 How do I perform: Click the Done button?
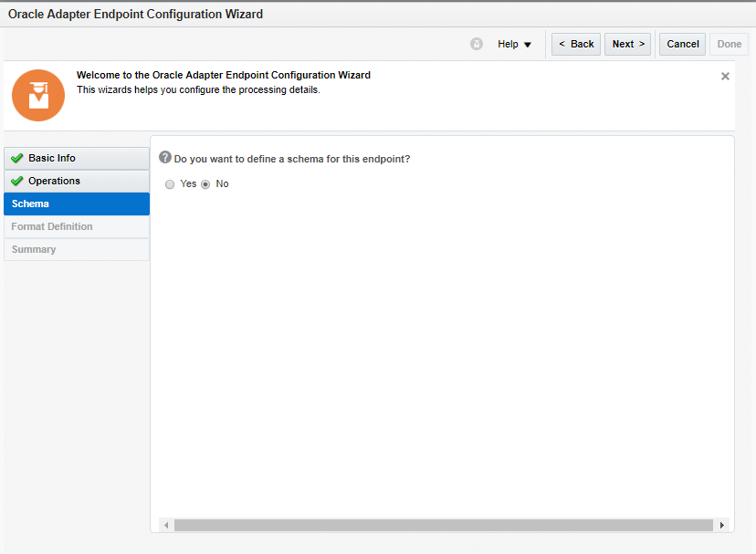(x=729, y=44)
